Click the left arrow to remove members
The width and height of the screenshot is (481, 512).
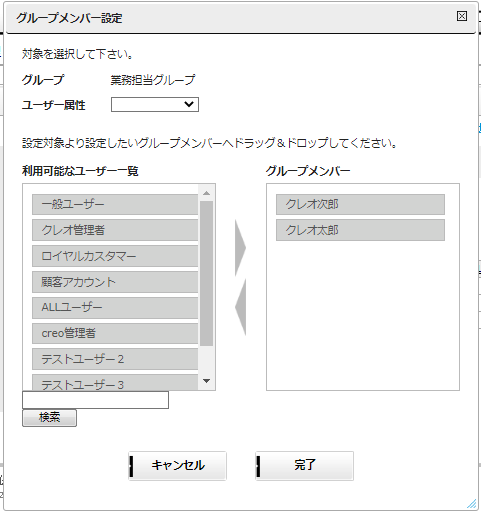click(x=240, y=307)
